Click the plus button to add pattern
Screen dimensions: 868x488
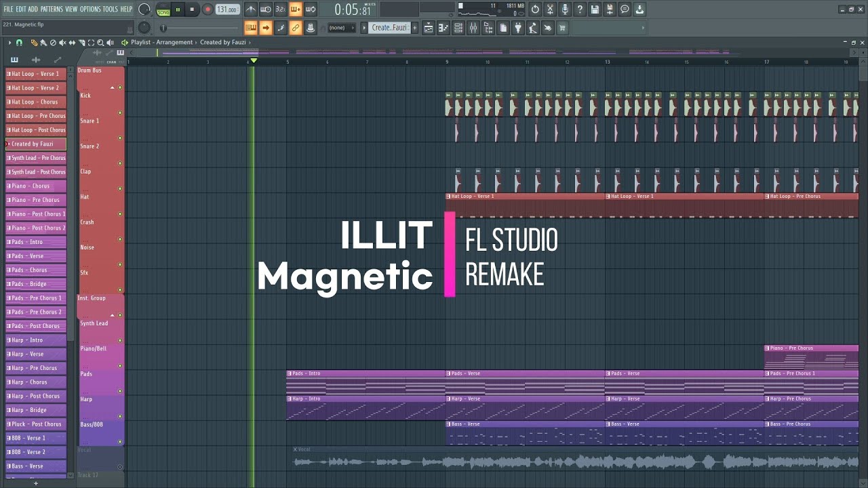[415, 28]
